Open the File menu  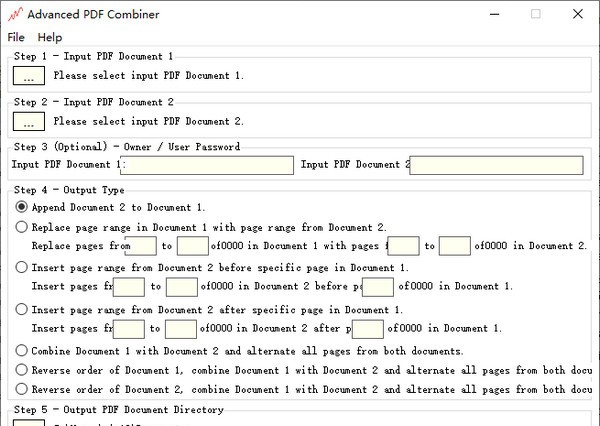[x=16, y=37]
